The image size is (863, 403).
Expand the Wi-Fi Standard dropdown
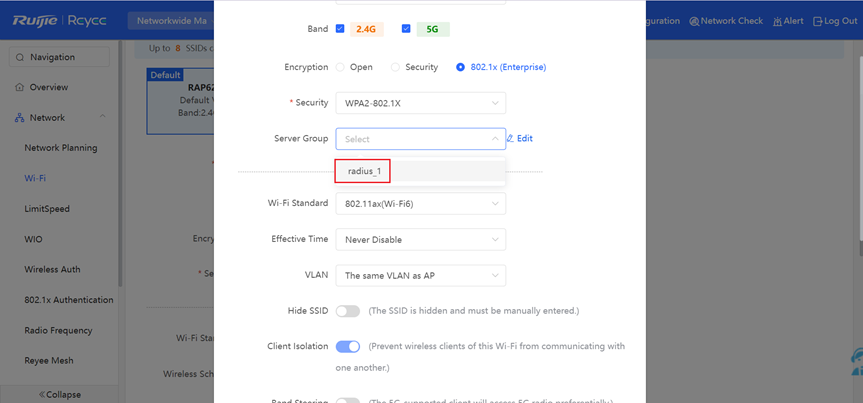point(420,204)
